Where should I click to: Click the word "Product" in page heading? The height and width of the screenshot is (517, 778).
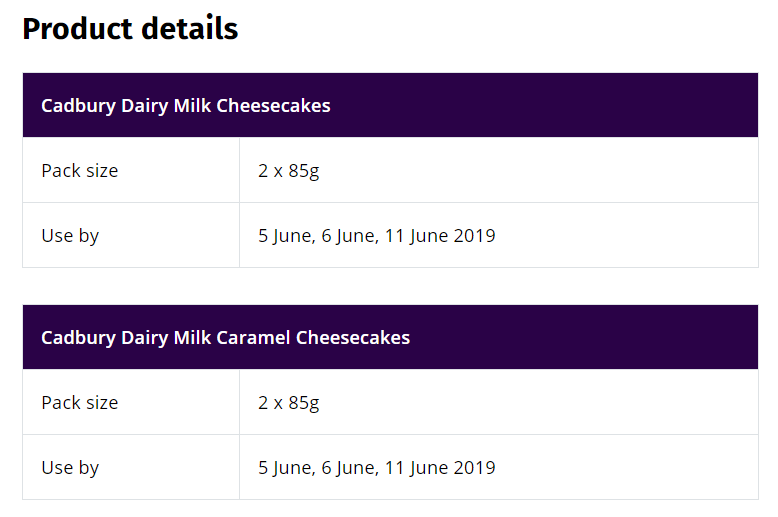coord(78,29)
